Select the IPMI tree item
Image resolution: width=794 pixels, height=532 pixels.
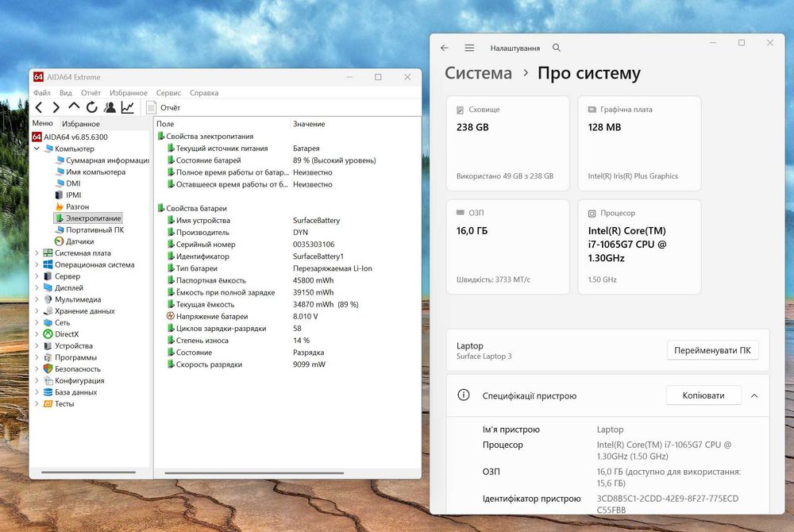(x=67, y=195)
